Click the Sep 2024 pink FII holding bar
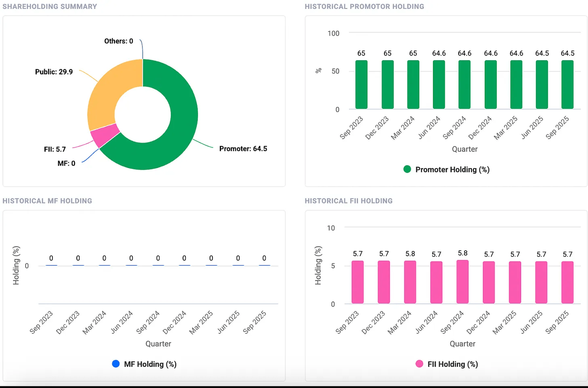The width and height of the screenshot is (588, 388). click(x=462, y=282)
